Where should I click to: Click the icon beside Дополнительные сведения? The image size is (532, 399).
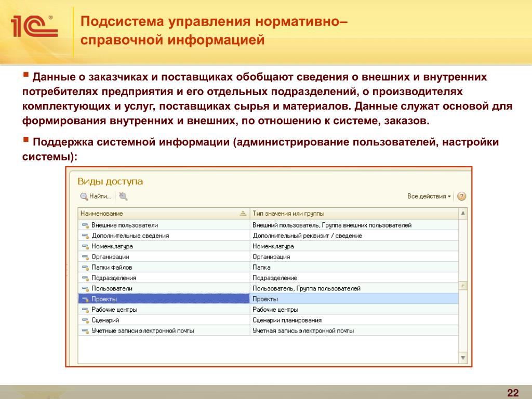click(85, 236)
